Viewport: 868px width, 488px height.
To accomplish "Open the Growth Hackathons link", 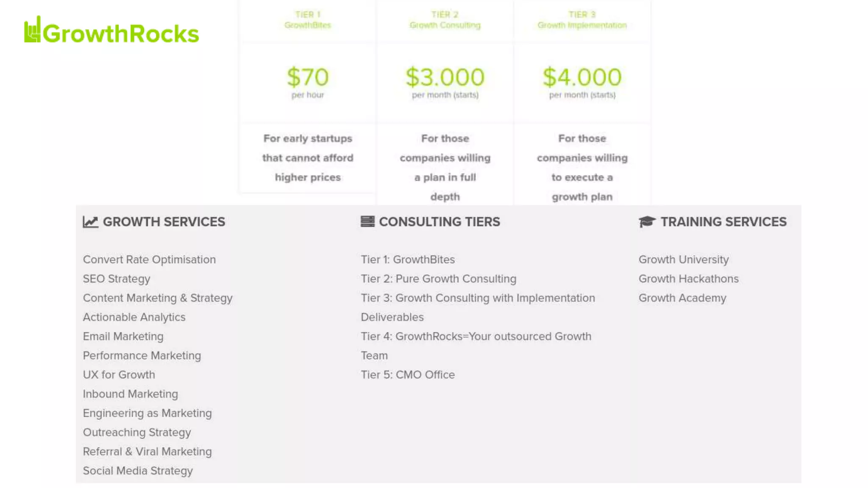I will [x=689, y=279].
